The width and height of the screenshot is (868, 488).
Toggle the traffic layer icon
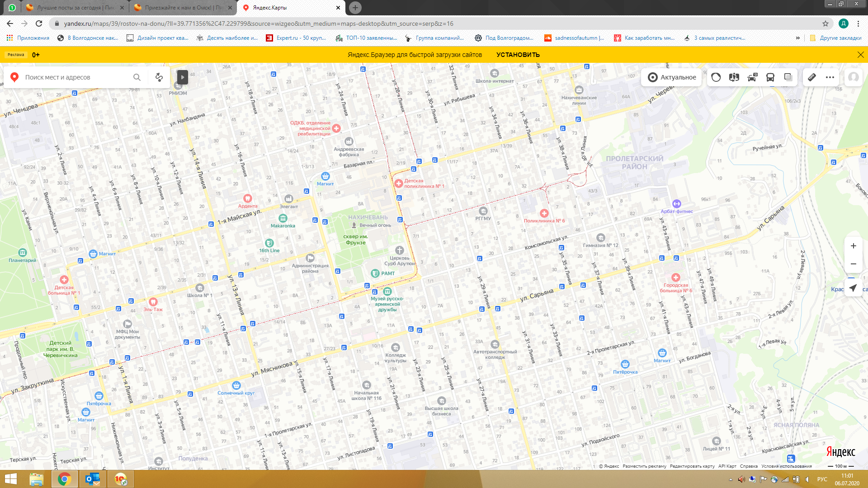tap(716, 77)
